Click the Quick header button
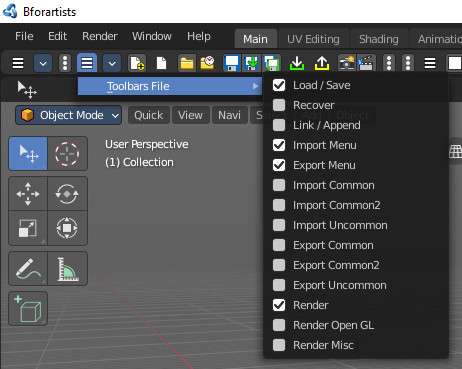This screenshot has height=369, width=462. [149, 115]
